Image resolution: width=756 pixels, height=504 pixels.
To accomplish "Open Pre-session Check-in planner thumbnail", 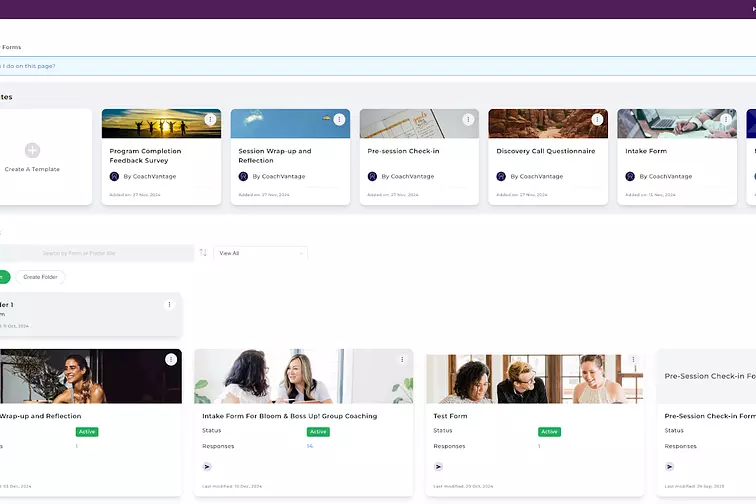I will [419, 123].
